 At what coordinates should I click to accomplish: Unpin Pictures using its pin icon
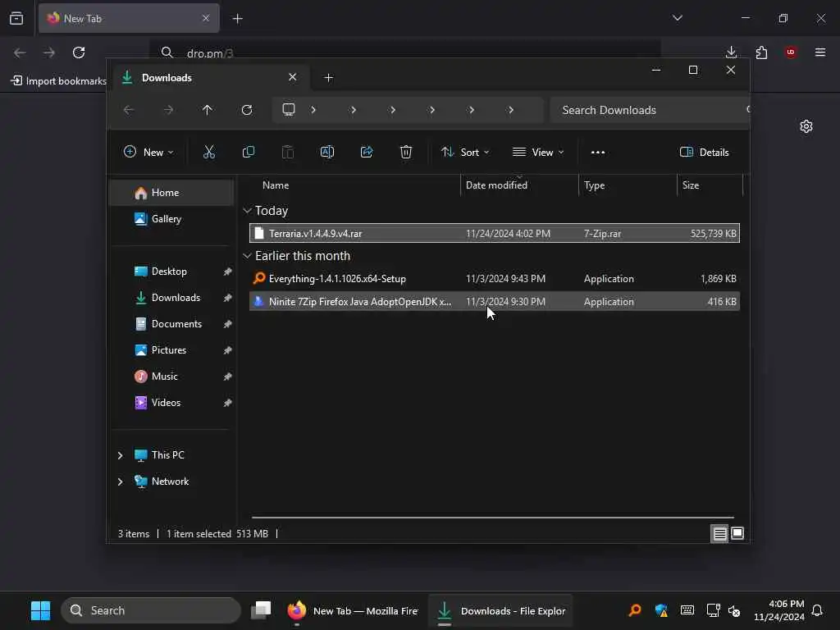[228, 350]
